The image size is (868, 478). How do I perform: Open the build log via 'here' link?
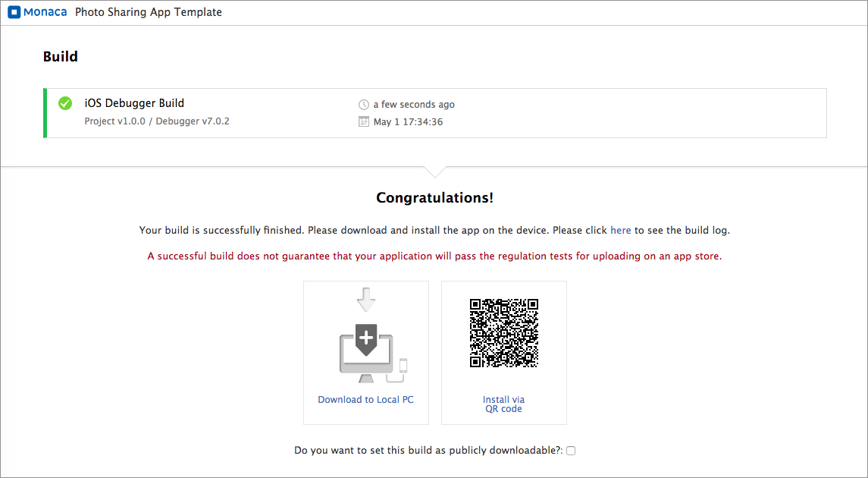coord(620,230)
